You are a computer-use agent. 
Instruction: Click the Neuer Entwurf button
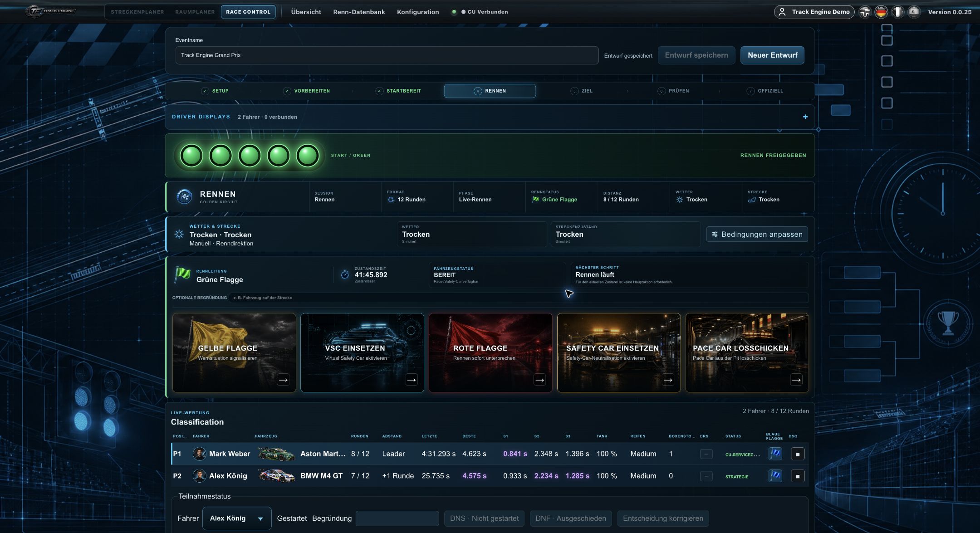click(x=772, y=55)
